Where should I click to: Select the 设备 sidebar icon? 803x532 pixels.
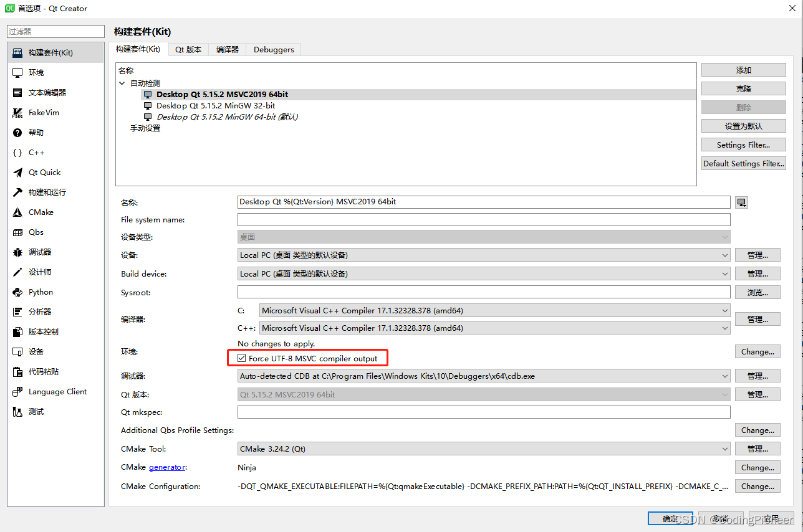click(17, 352)
